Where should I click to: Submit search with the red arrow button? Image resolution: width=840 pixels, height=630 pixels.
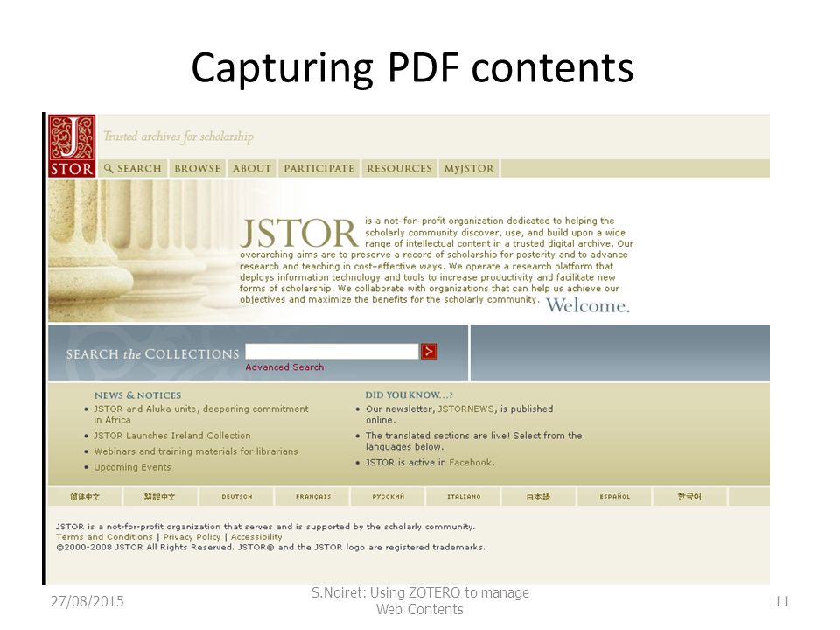click(x=429, y=352)
